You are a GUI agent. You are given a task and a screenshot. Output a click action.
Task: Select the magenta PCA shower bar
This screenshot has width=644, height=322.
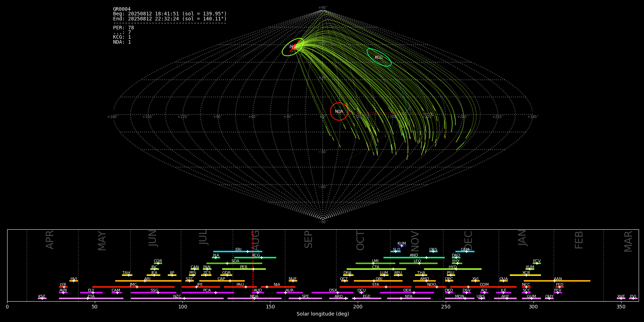point(208,293)
